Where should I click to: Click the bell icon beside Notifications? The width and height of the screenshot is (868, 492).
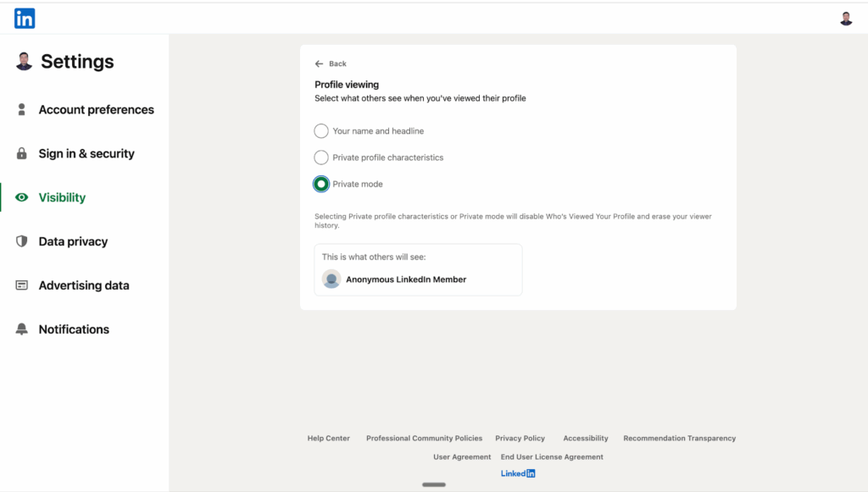point(22,329)
